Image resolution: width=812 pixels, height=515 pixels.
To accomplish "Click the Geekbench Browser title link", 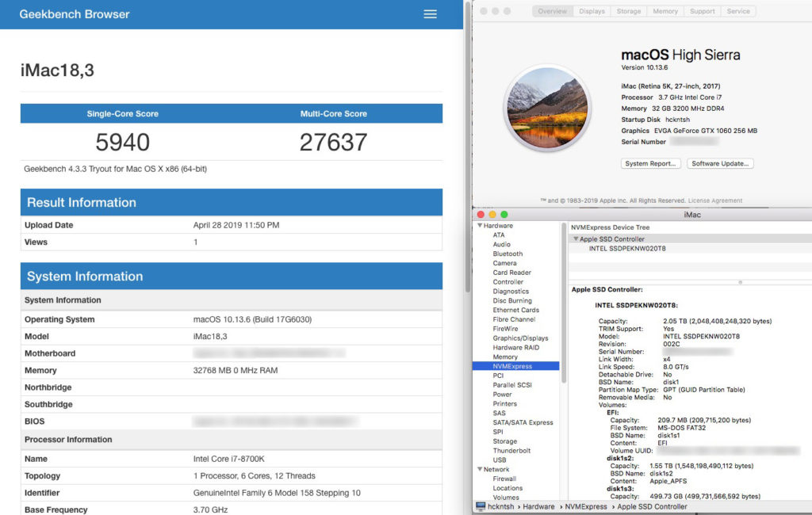I will coord(74,14).
